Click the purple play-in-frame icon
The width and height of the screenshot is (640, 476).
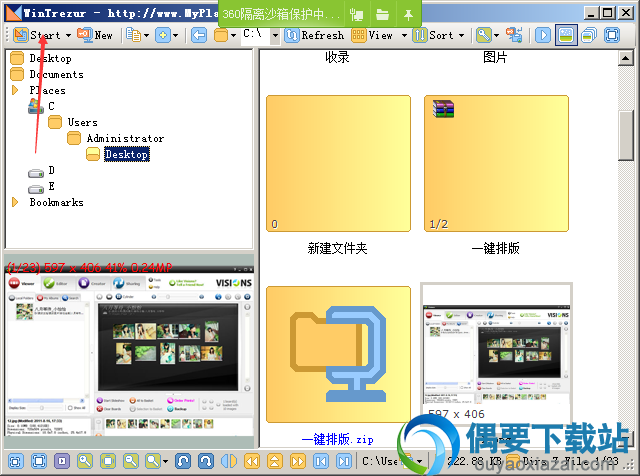click(x=62, y=461)
